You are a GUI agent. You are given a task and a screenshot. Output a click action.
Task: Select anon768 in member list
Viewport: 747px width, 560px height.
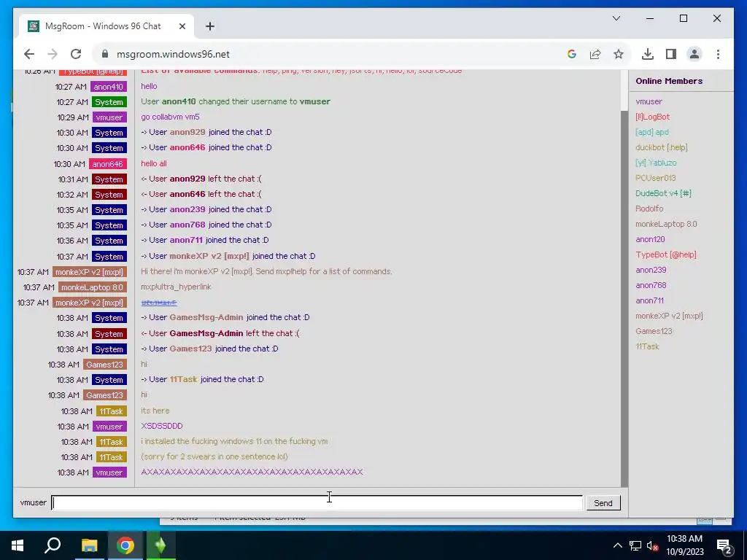pyautogui.click(x=651, y=285)
